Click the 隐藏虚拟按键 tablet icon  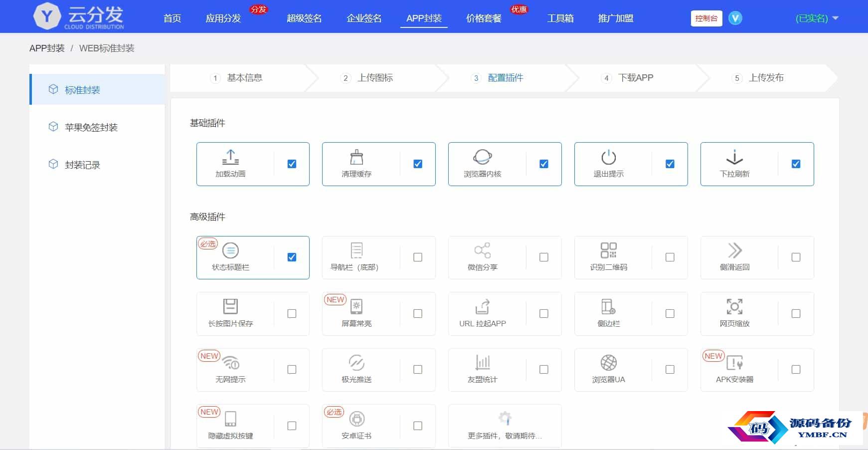[x=230, y=419]
